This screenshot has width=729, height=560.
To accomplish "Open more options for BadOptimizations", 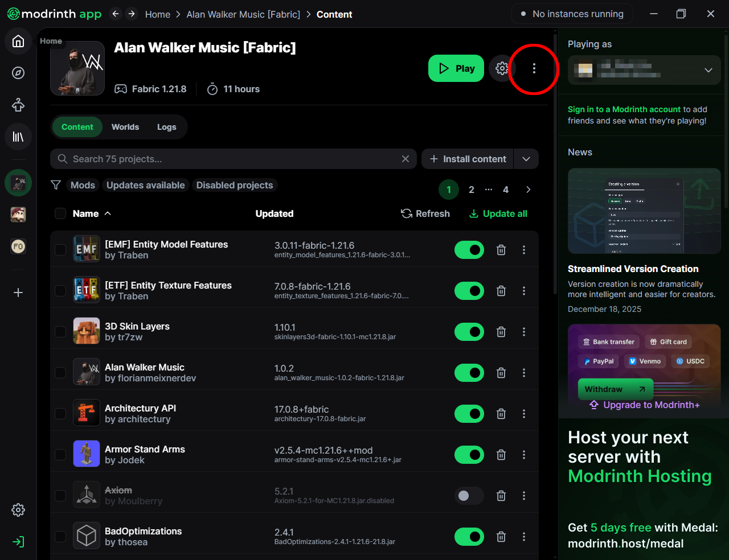I will pyautogui.click(x=524, y=537).
